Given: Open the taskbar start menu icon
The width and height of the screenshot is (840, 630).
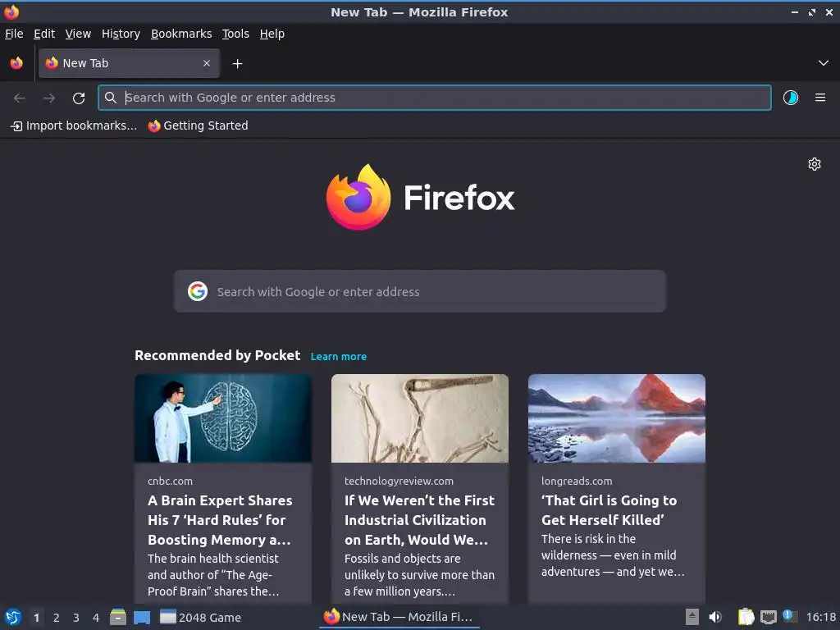Looking at the screenshot, I should [13, 617].
